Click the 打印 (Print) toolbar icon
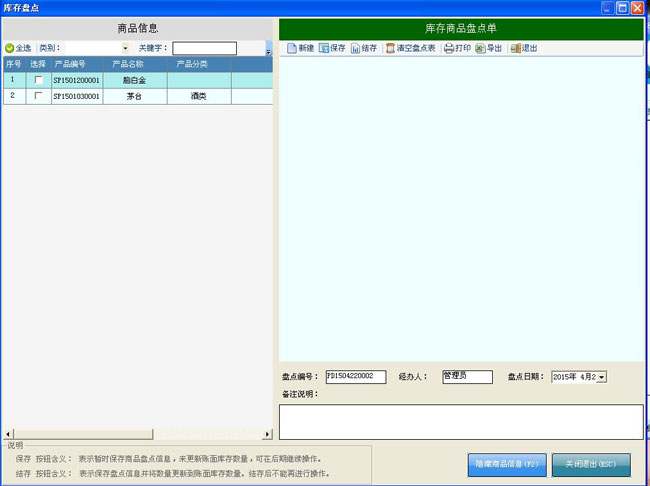 tap(449, 48)
